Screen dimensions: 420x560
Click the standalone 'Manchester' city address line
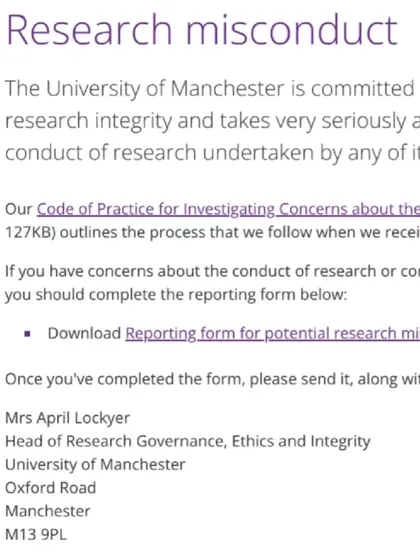point(48,511)
